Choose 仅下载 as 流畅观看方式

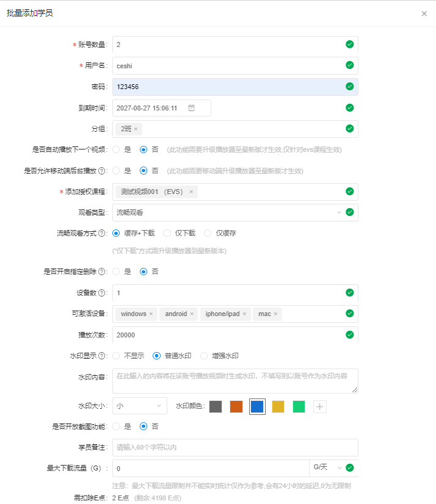pyautogui.click(x=167, y=233)
